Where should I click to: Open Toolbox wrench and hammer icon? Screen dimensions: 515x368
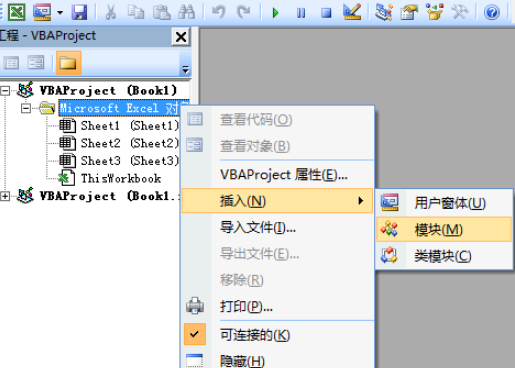pos(460,12)
